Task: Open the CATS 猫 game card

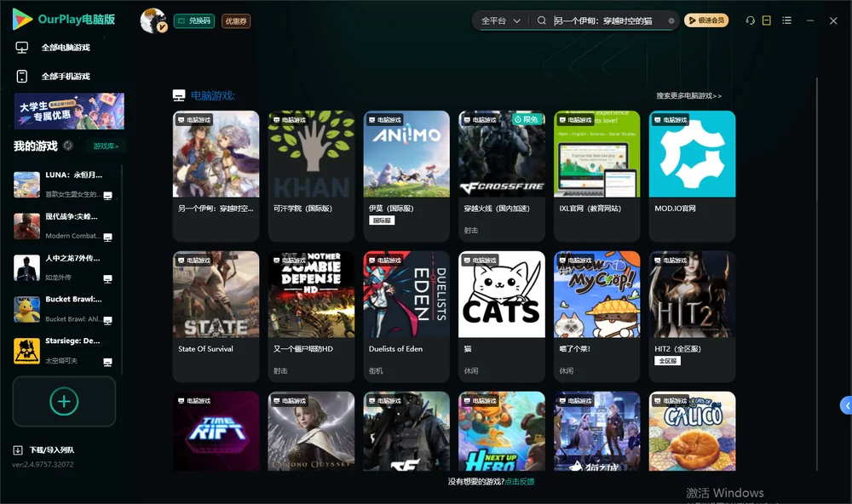Action: click(502, 317)
